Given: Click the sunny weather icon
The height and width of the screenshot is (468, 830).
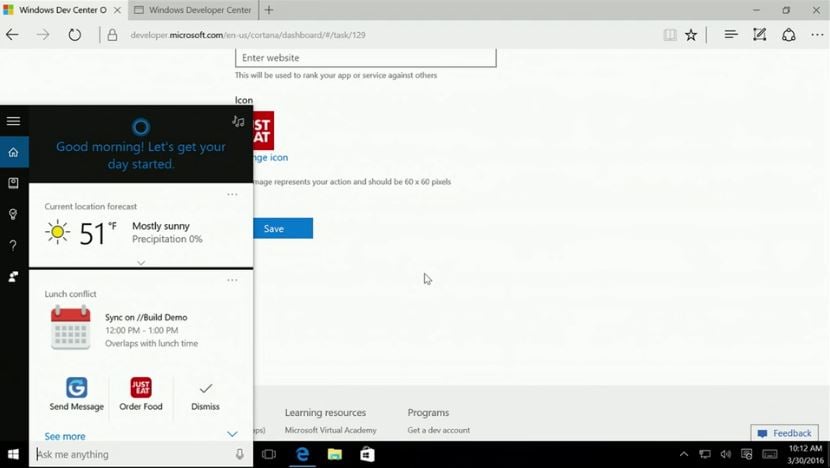Looking at the screenshot, I should coord(57,232).
